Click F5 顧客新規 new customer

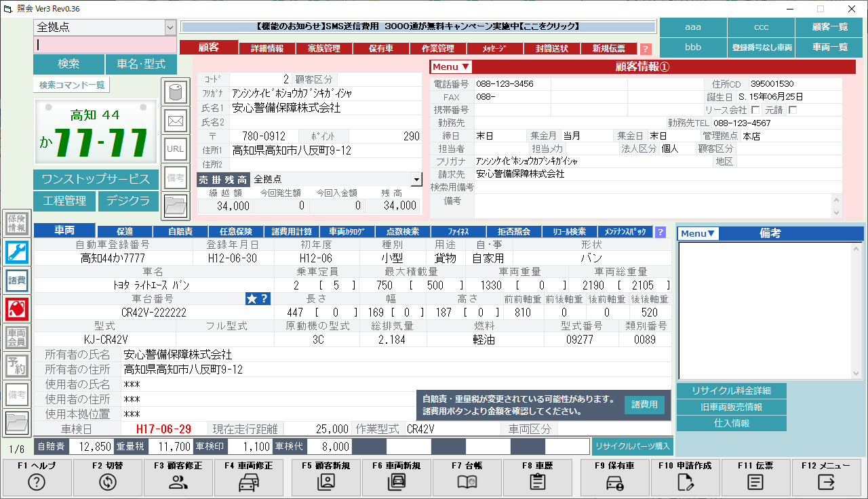pyautogui.click(x=326, y=477)
